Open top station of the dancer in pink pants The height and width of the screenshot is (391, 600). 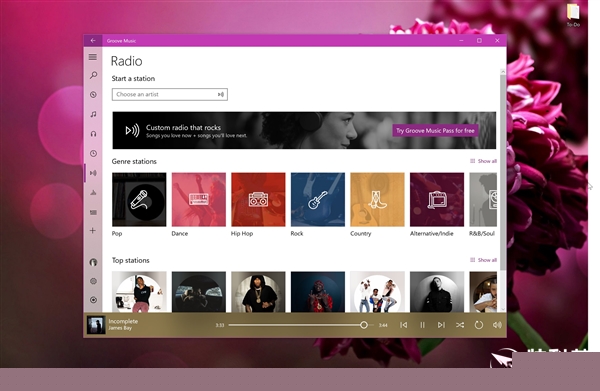pos(139,292)
